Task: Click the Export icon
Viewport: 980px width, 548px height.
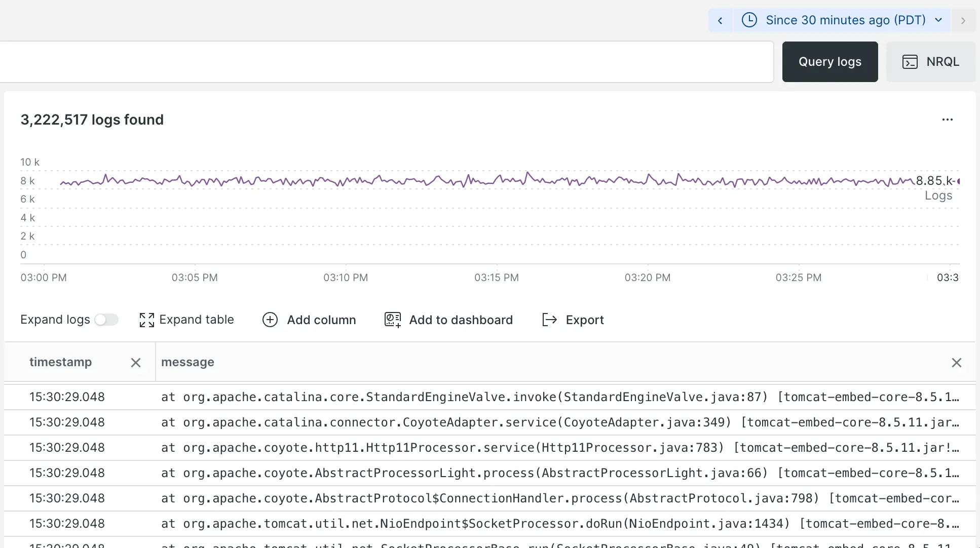Action: point(549,320)
